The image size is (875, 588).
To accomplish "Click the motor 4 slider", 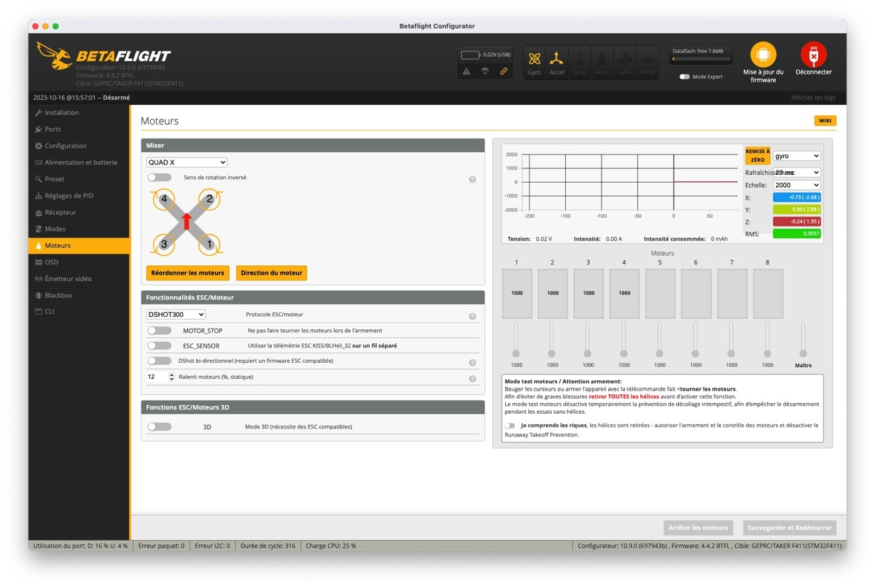I will coord(624,340).
